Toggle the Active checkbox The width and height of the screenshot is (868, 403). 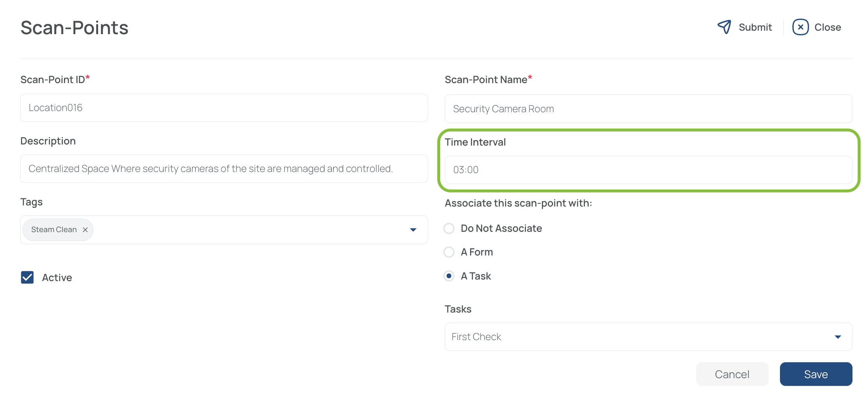[x=27, y=278]
